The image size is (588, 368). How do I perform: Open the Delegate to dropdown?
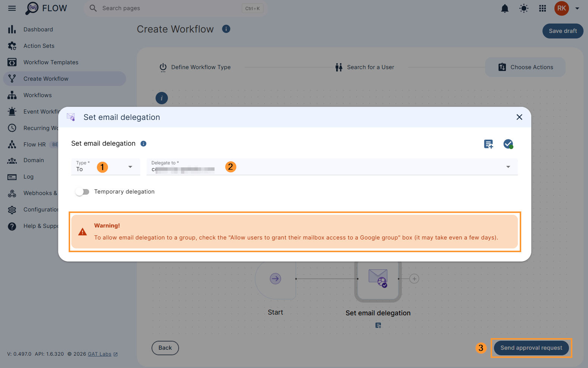pyautogui.click(x=332, y=167)
